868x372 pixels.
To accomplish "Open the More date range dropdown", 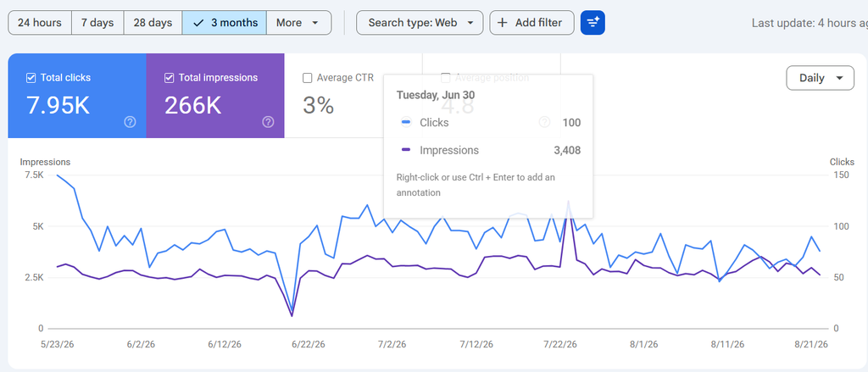I will pos(298,23).
